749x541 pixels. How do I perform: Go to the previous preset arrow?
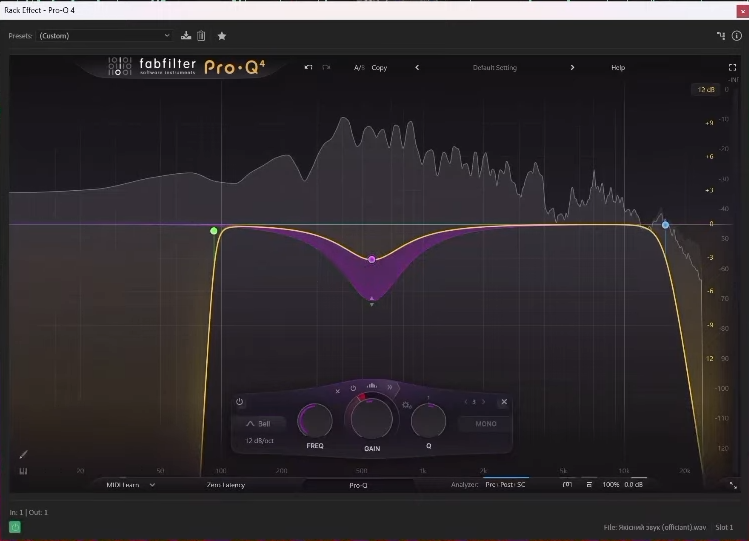[x=417, y=67]
